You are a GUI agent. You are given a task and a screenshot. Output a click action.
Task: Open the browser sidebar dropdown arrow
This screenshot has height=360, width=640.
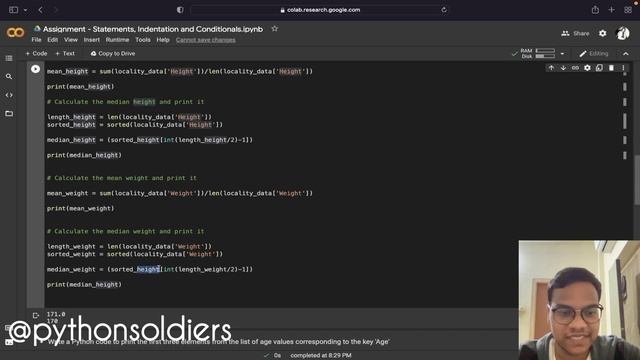25,10
